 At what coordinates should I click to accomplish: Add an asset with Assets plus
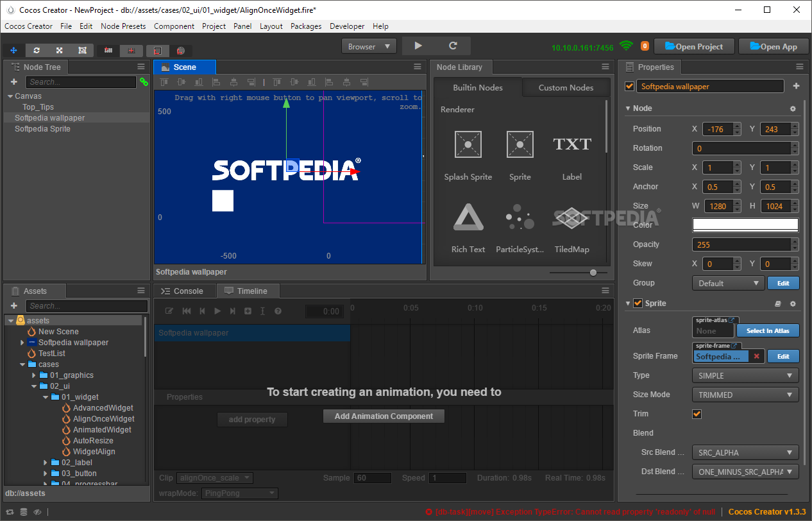pyautogui.click(x=14, y=306)
